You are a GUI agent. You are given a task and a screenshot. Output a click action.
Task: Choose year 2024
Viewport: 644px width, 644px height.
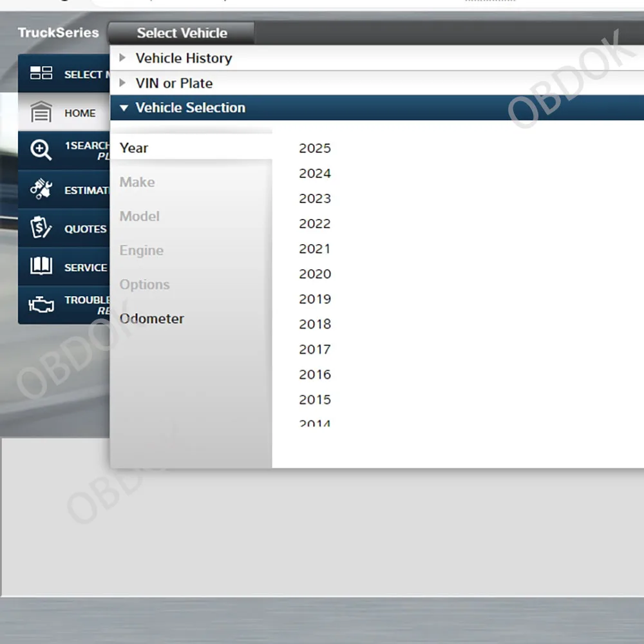point(315,173)
